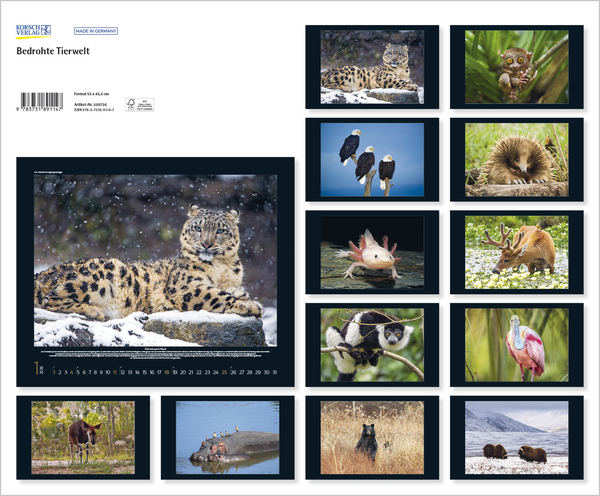Click the Made in Germany badge
600x496 pixels.
tap(96, 31)
